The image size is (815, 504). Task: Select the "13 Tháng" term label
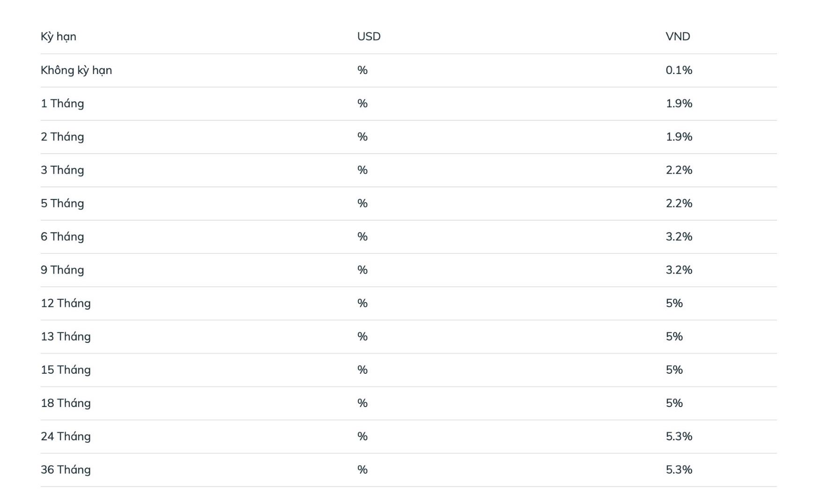(66, 336)
